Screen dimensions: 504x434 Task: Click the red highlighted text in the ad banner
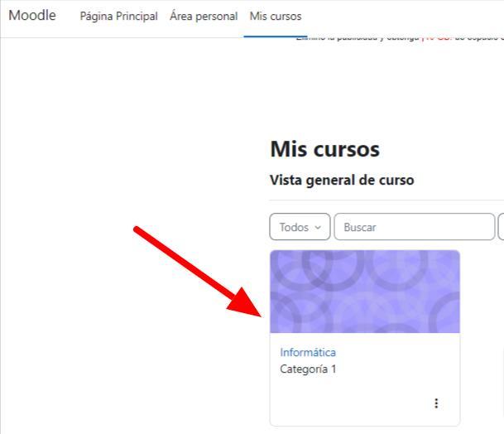click(437, 39)
